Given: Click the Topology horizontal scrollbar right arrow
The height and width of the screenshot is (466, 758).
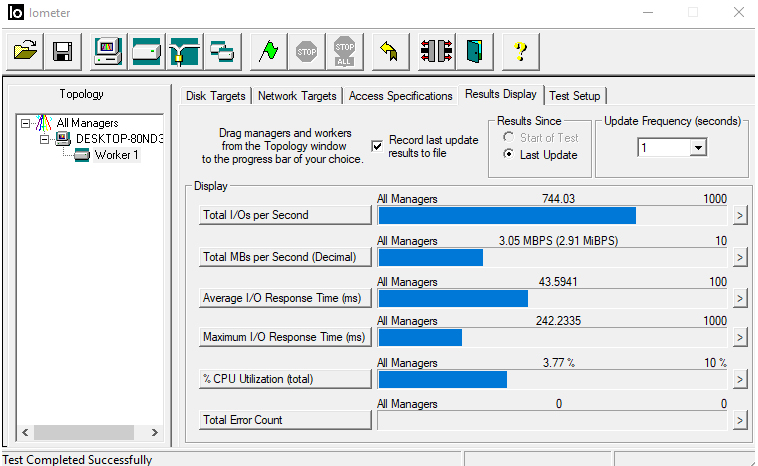Looking at the screenshot, I should click(x=155, y=433).
